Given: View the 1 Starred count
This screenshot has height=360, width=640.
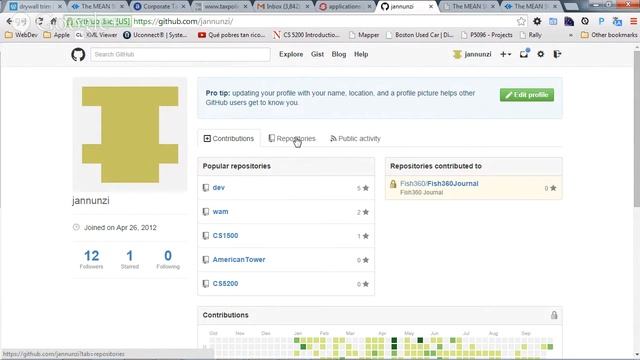Looking at the screenshot, I should (130, 259).
